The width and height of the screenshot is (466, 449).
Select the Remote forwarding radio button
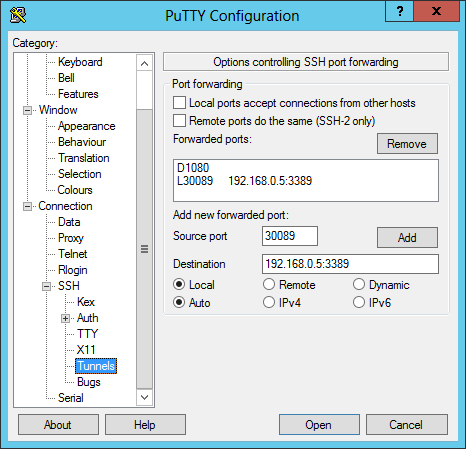269,284
